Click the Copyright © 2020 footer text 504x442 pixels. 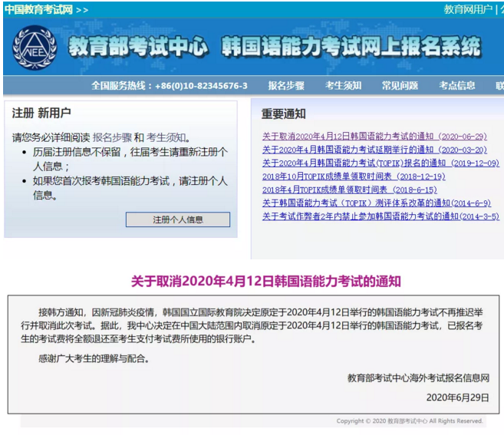coord(410,421)
